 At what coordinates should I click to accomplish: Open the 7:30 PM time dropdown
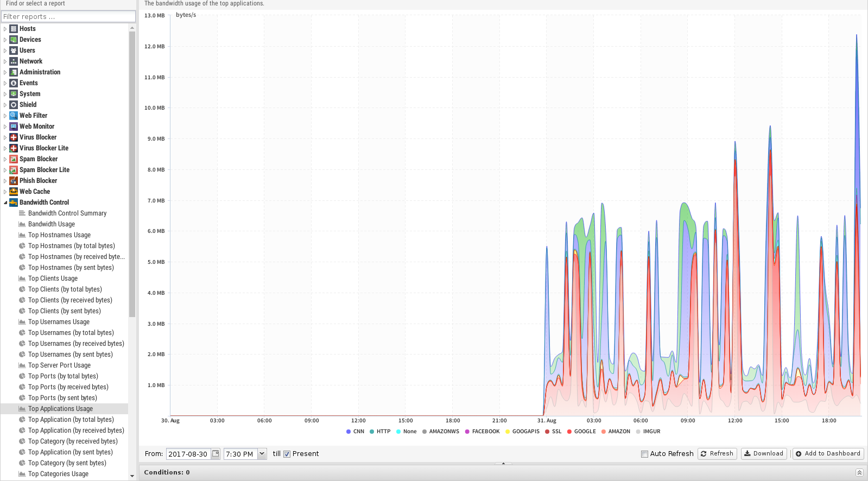tap(262, 454)
